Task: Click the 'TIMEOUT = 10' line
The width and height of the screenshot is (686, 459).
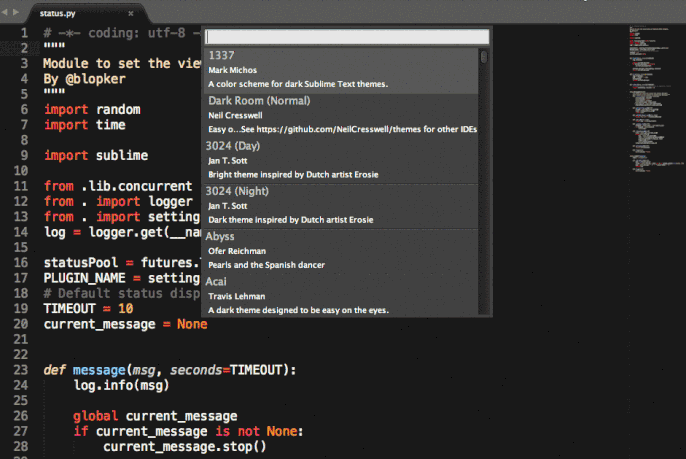Action: click(x=88, y=309)
